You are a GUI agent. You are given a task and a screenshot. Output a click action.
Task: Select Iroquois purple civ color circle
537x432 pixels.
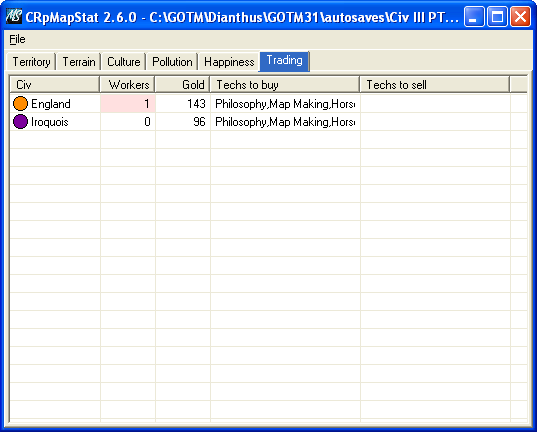[x=20, y=122]
